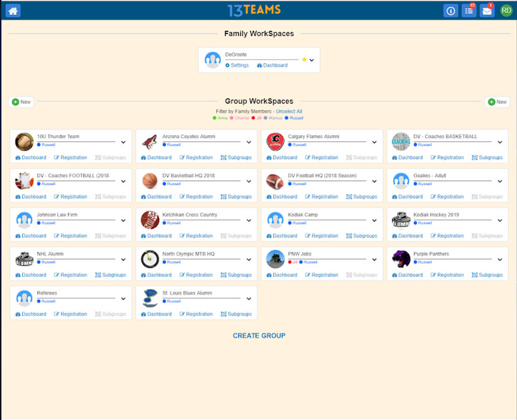Open the RD user profile avatar

506,11
